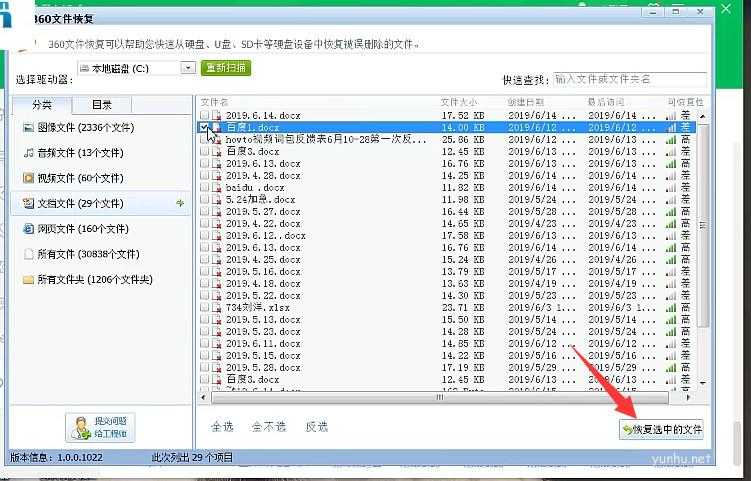Click the vertical scrollbar thumb of file list
This screenshot has height=481, width=751.
pos(703,226)
